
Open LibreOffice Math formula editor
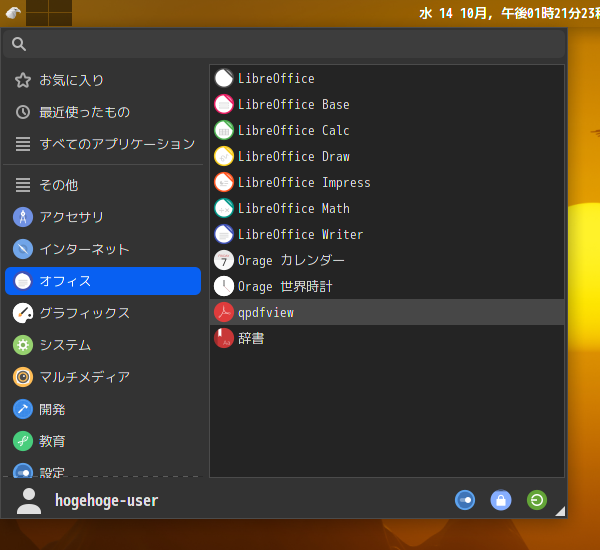pos(387,209)
